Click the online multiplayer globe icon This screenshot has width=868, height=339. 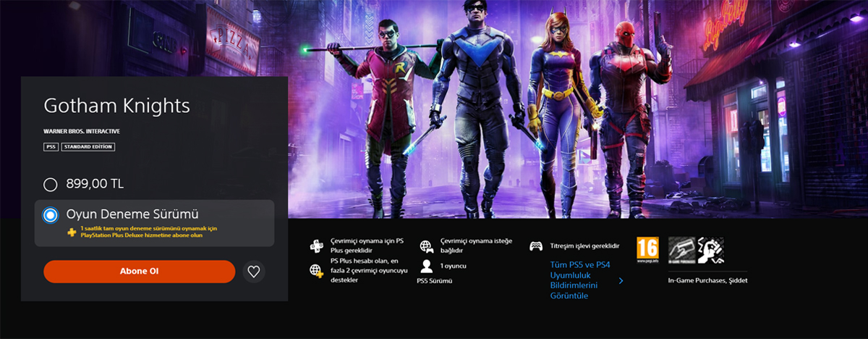click(316, 270)
